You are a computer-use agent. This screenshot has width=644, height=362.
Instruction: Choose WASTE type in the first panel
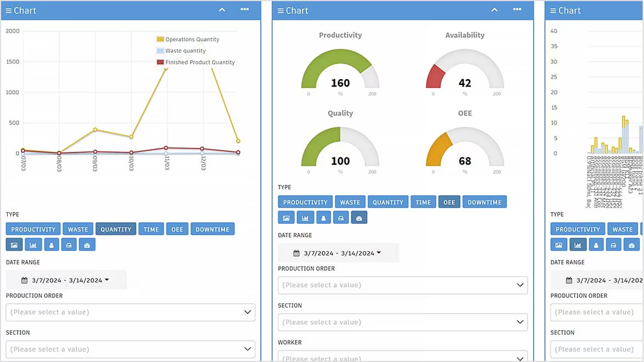[78, 229]
